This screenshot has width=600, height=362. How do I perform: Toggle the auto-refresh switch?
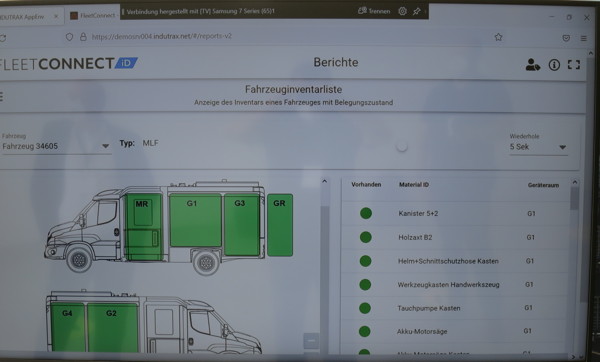pos(401,147)
